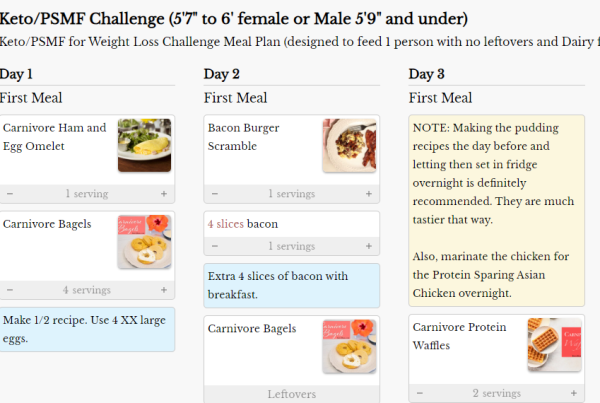The image size is (600, 403).
Task: Increase servings for Day 1 Carnivore Bagels
Action: click(164, 290)
